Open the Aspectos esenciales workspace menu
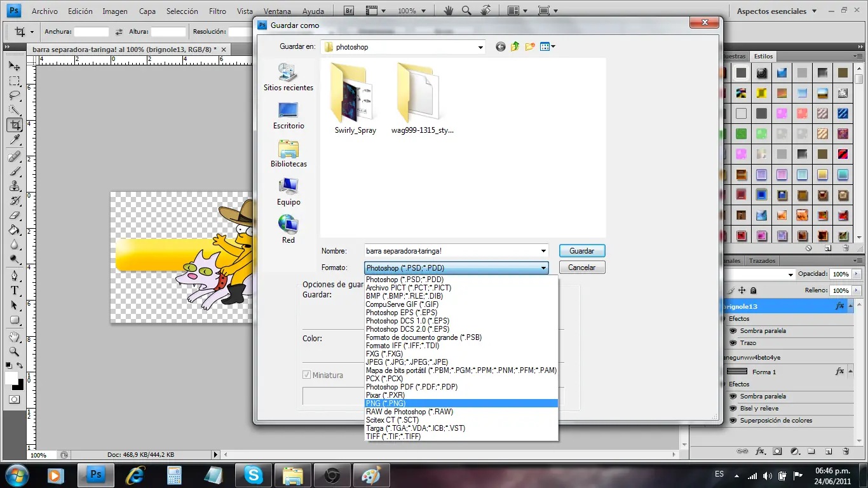This screenshot has width=868, height=488. (776, 11)
